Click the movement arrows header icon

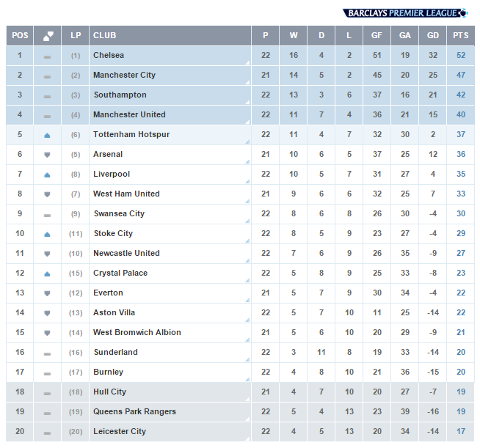point(48,36)
